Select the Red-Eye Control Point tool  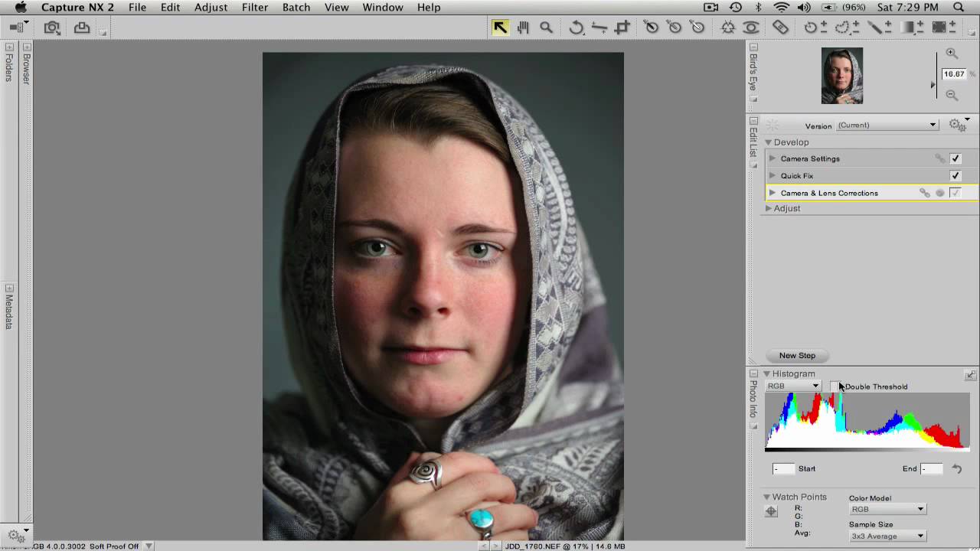pos(751,28)
